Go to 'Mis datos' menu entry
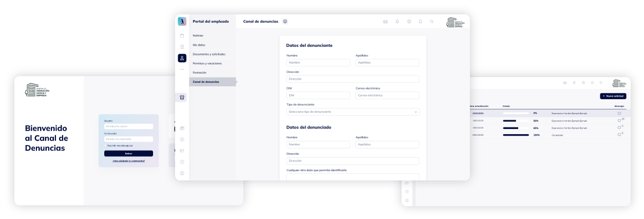 pos(199,45)
